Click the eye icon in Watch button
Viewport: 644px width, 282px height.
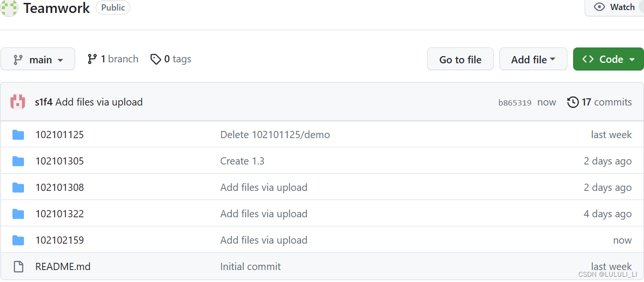[599, 7]
